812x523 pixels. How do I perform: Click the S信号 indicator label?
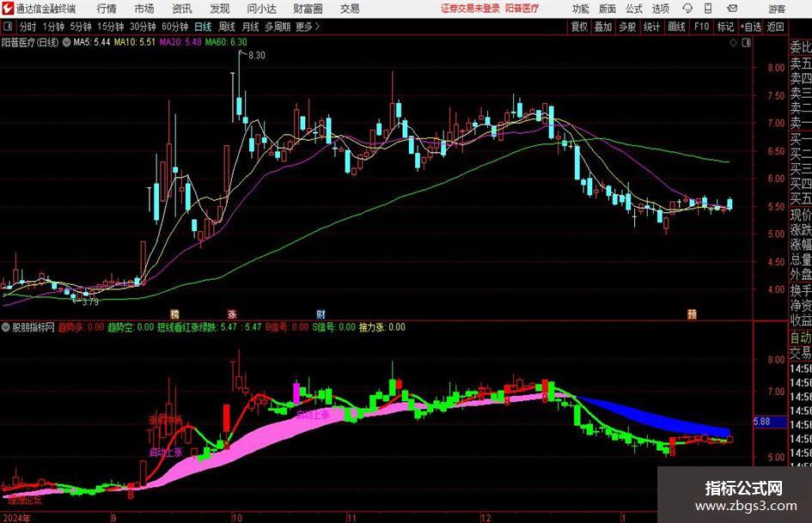click(325, 327)
